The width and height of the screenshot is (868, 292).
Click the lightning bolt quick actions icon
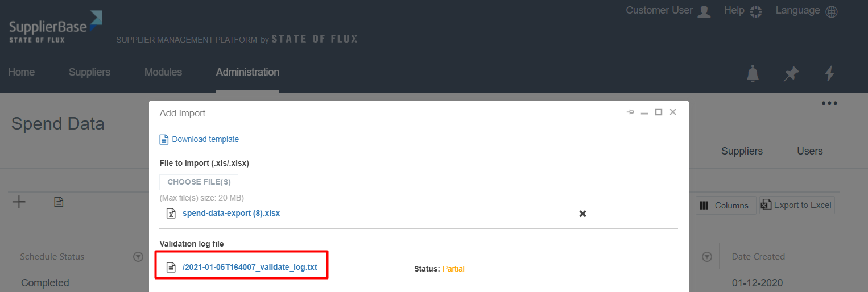coord(829,73)
